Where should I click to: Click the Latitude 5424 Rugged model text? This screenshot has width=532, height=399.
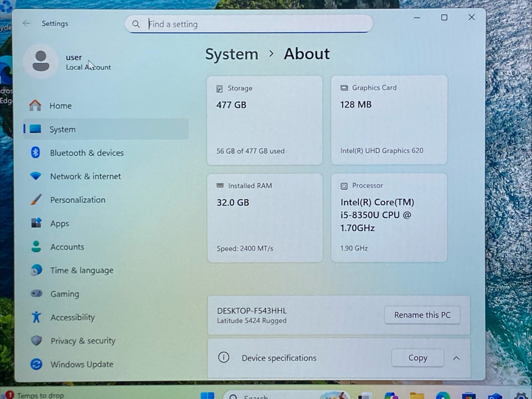tap(252, 320)
